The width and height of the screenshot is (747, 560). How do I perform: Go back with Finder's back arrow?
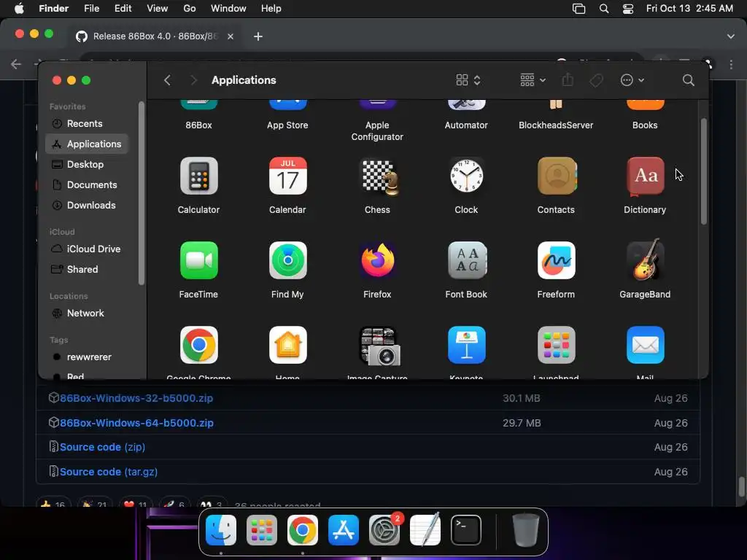tap(167, 80)
